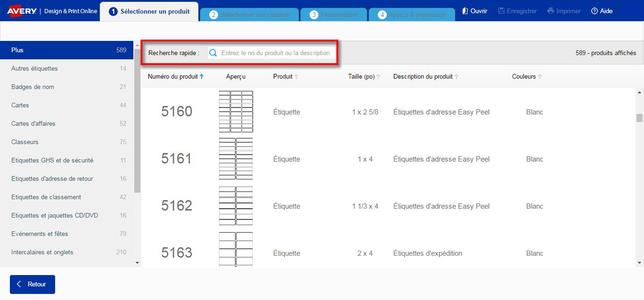Open tab 2 Sélectionner une création

250,15
